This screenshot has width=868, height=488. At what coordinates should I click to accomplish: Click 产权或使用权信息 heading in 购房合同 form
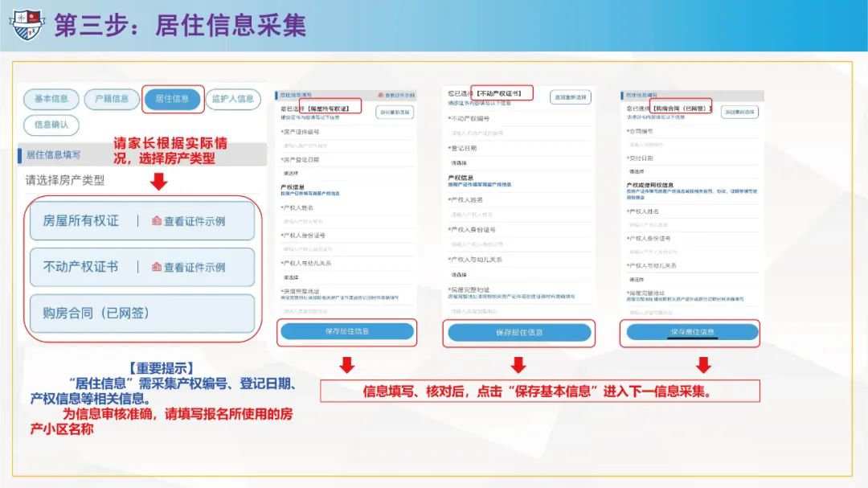(650, 184)
